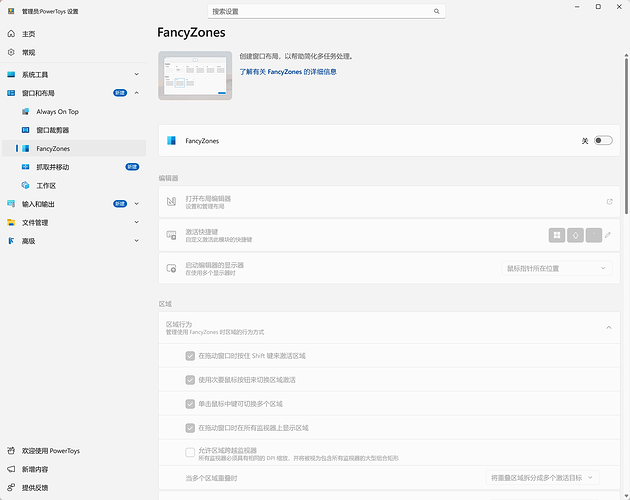Click the 高级 icon
630x500 pixels.
11,241
